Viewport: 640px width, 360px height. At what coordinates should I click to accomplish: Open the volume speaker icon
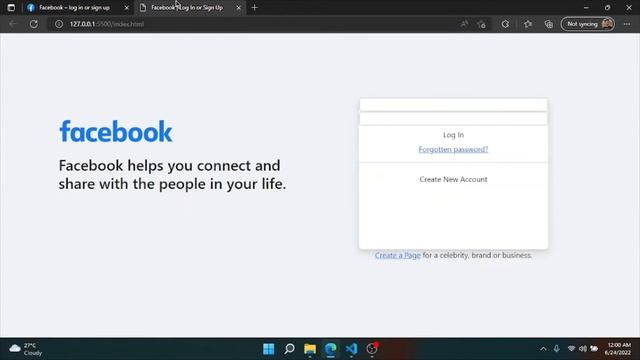583,349
